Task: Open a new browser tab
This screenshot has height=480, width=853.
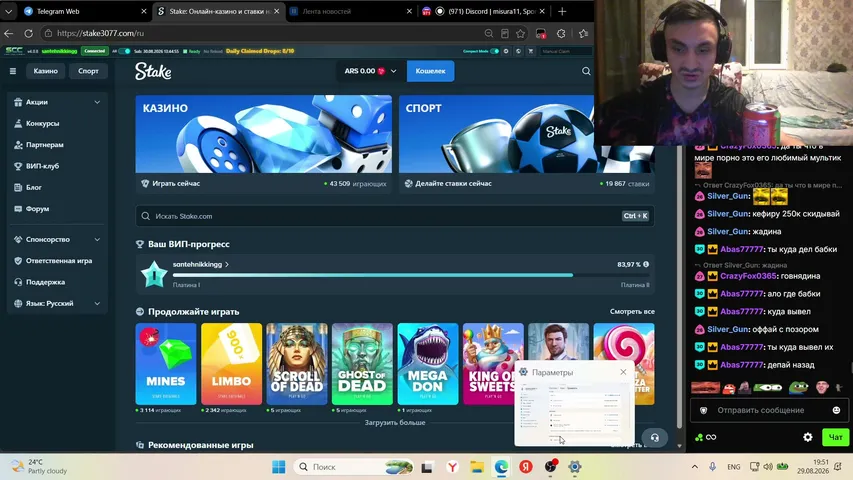Action: tap(562, 11)
